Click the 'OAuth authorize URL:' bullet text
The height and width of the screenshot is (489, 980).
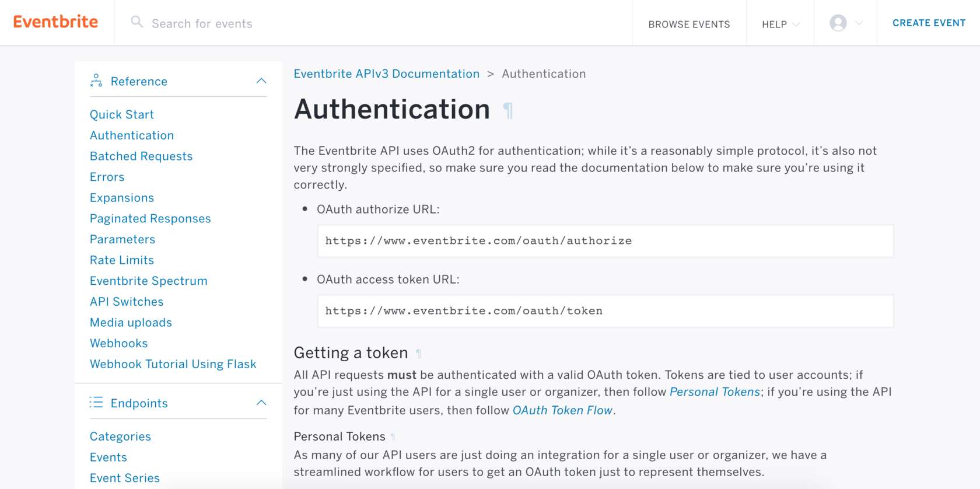pos(378,209)
